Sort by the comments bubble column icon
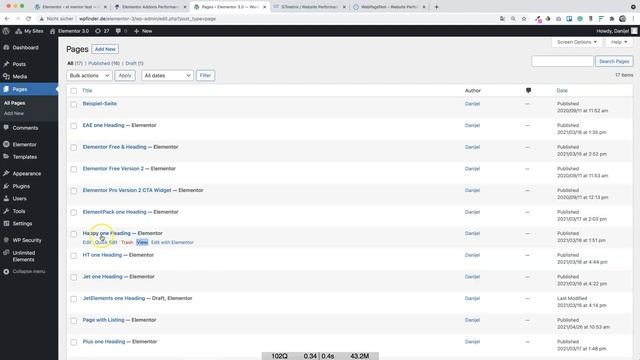 pyautogui.click(x=528, y=91)
